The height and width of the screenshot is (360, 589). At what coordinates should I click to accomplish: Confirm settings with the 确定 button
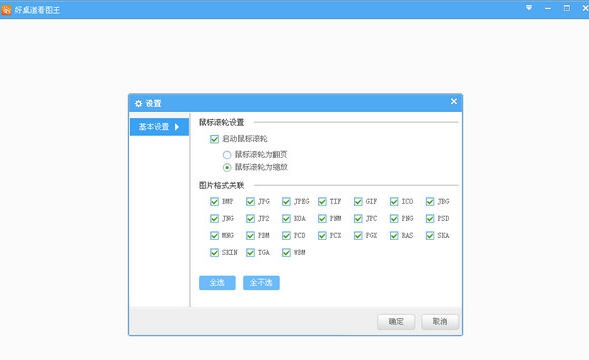click(396, 322)
